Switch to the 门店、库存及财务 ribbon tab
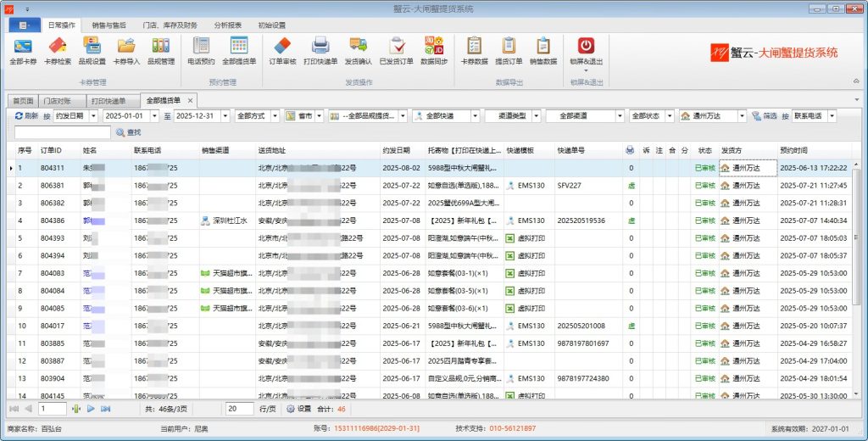This screenshot has height=441, width=868. tap(170, 25)
